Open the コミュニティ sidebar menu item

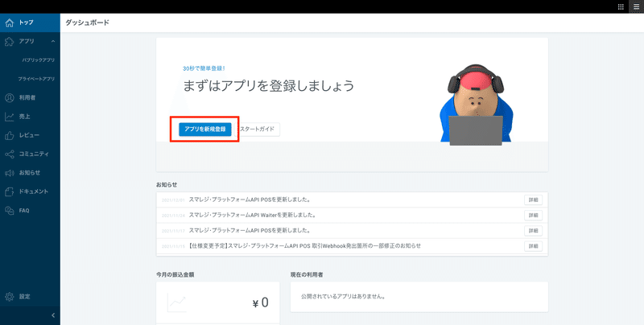tap(30, 154)
